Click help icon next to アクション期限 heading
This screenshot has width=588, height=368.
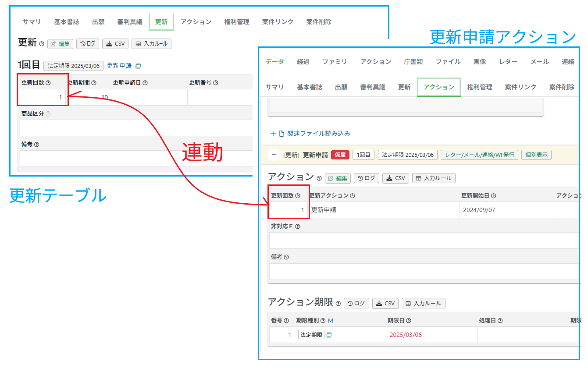[x=338, y=303]
